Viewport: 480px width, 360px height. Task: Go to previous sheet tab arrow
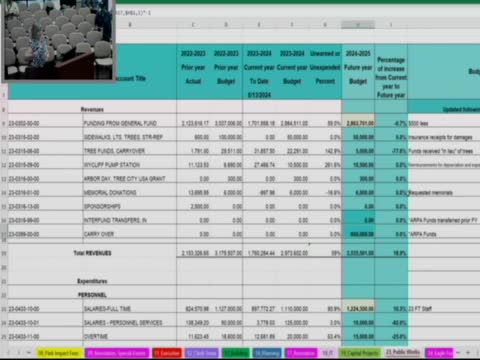(x=9, y=352)
